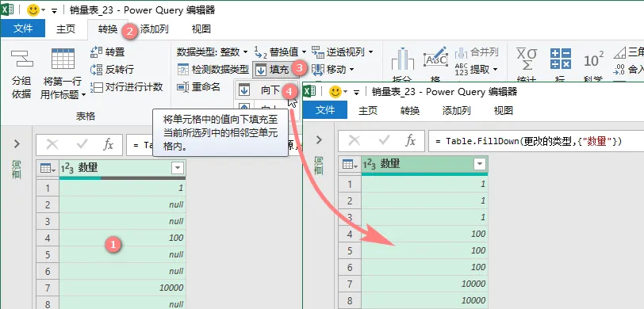Click the Rounding (舍入) icon

click(x=628, y=70)
